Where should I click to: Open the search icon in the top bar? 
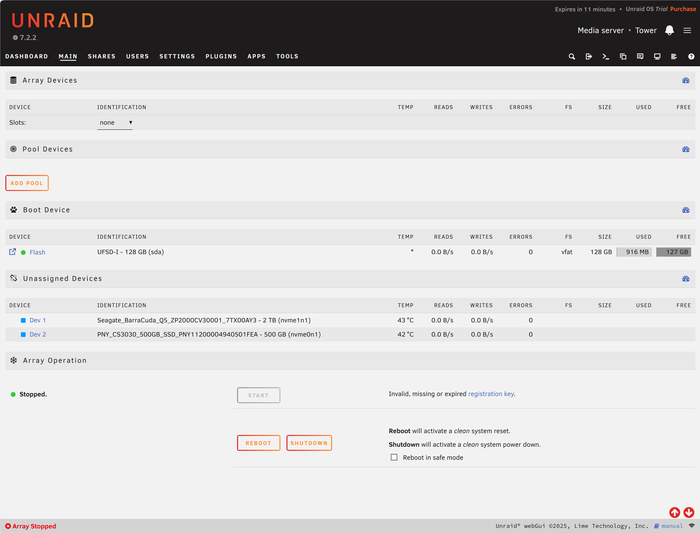[572, 57]
